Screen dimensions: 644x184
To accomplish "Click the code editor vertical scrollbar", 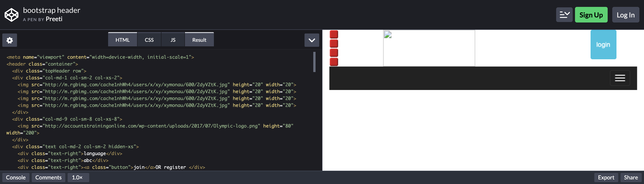I will 314,62.
